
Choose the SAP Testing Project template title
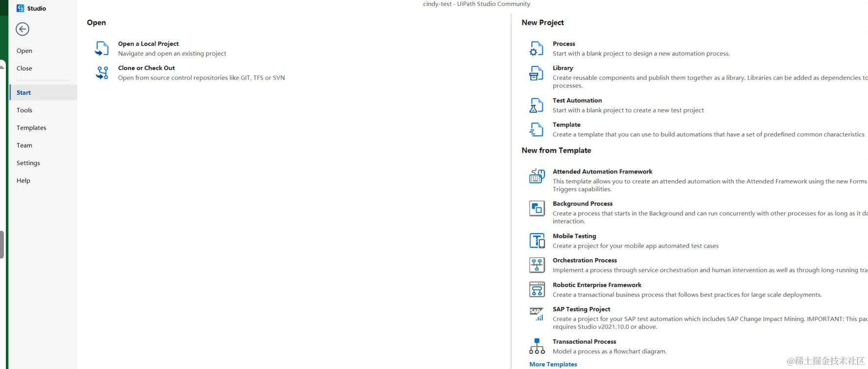click(x=581, y=309)
